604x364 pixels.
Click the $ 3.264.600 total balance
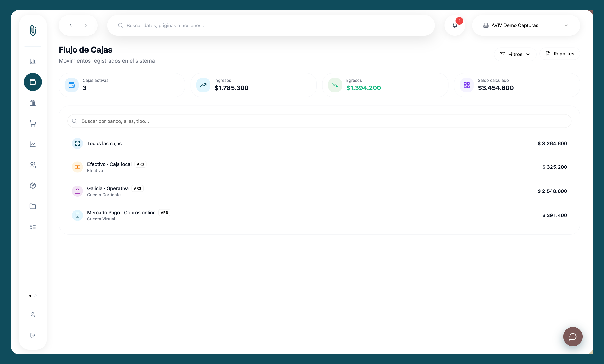[552, 144]
